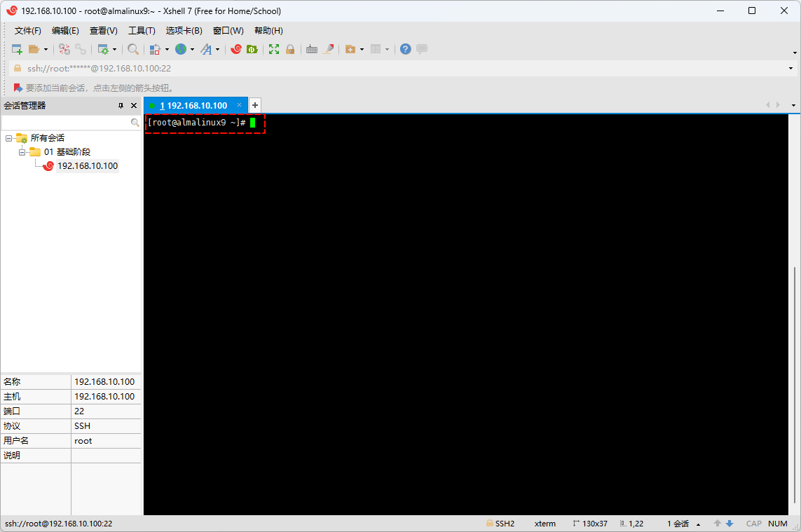Expand the address bar history dropdown
The height and width of the screenshot is (532, 801).
(791, 69)
